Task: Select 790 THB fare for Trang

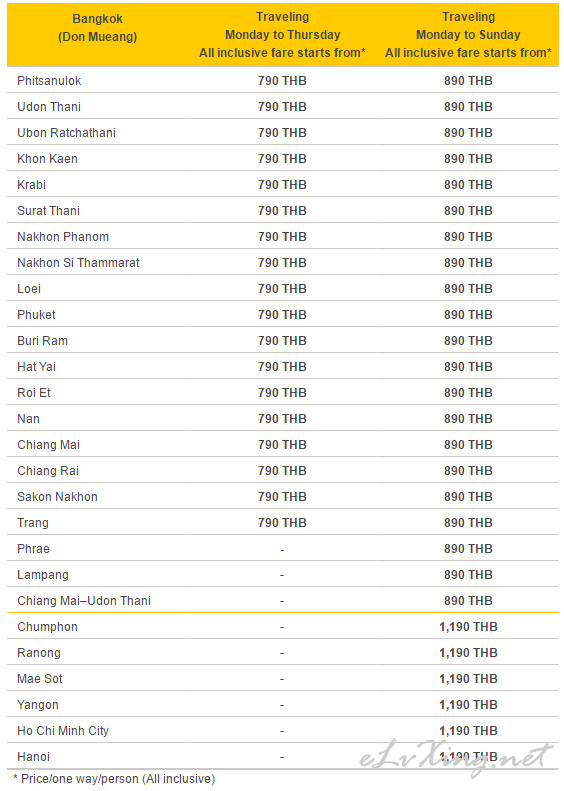Action: (x=283, y=523)
